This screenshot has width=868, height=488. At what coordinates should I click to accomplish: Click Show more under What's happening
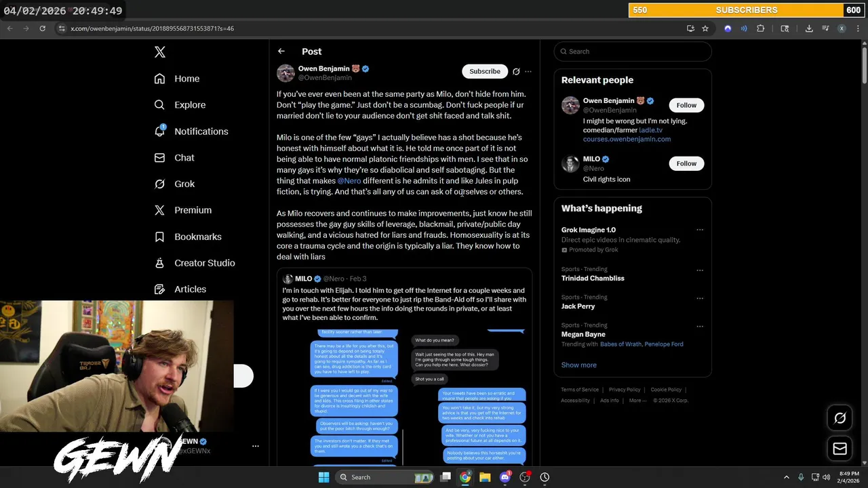tap(578, 365)
